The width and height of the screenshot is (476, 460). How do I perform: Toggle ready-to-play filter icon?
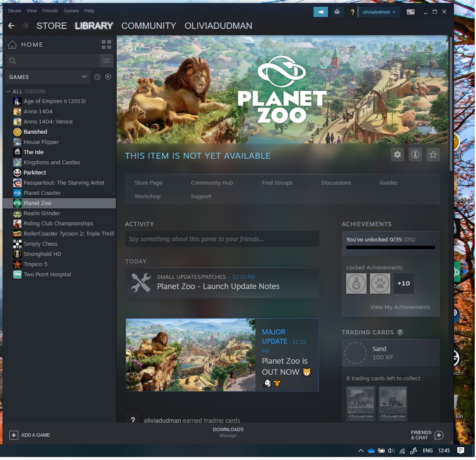(108, 77)
